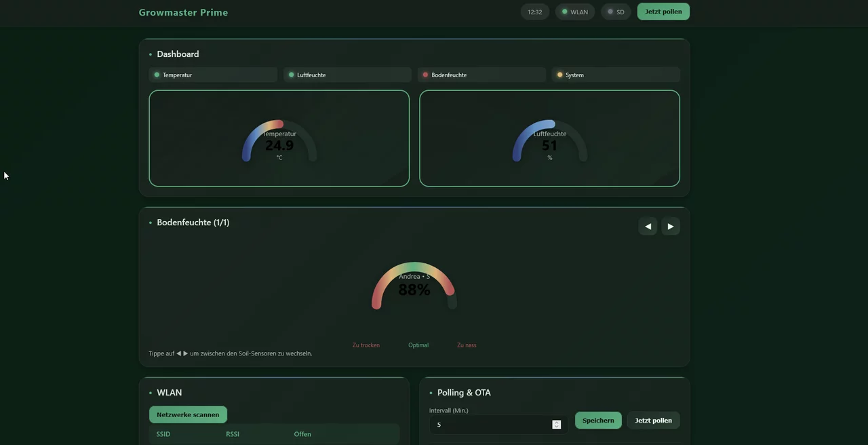Click the soil moisture 88% gauge
The width and height of the screenshot is (868, 445).
coord(414,286)
